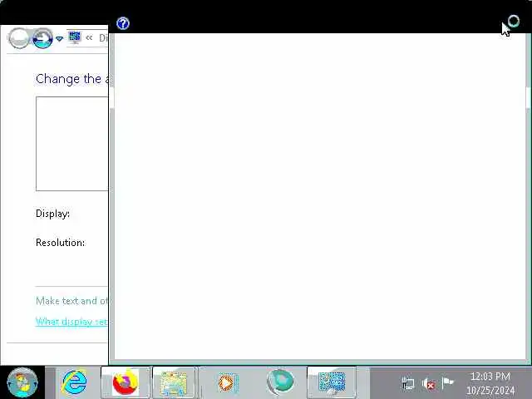Open the recent pages dropdown arrow

coord(59,39)
